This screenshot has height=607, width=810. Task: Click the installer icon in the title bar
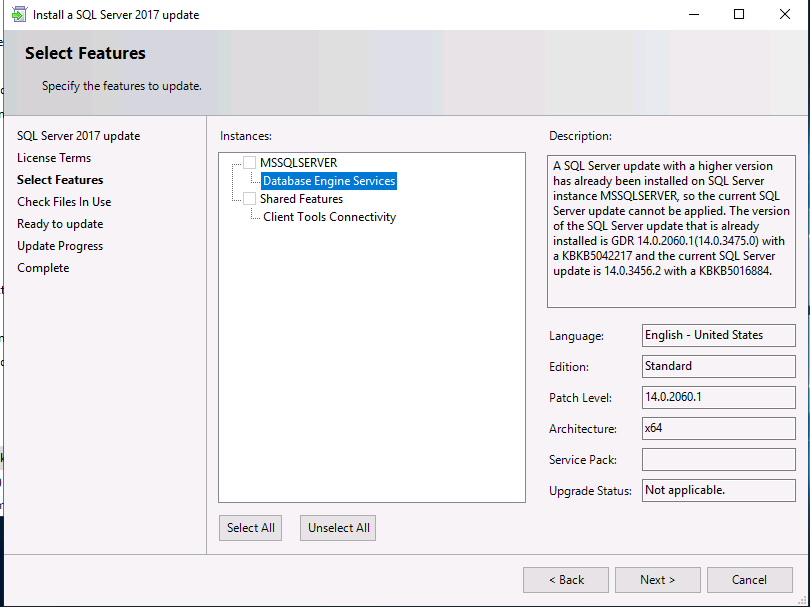[18, 15]
